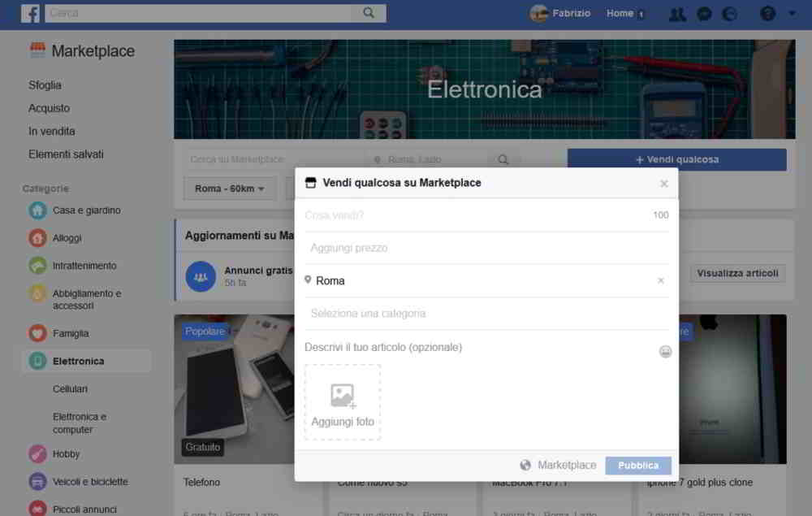Select the Elettronica category in sidebar
812x516 pixels.
click(86, 361)
